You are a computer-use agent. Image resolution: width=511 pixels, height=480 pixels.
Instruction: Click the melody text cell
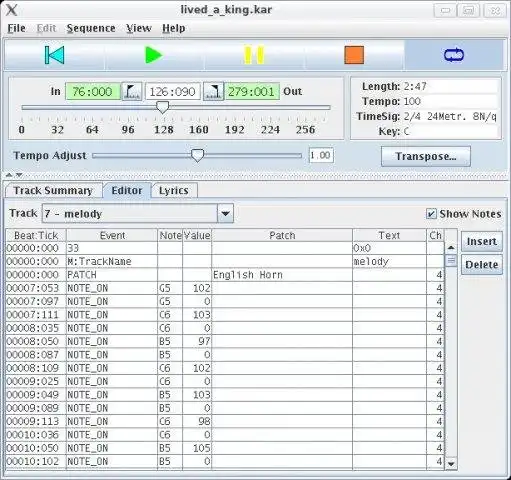(389, 262)
